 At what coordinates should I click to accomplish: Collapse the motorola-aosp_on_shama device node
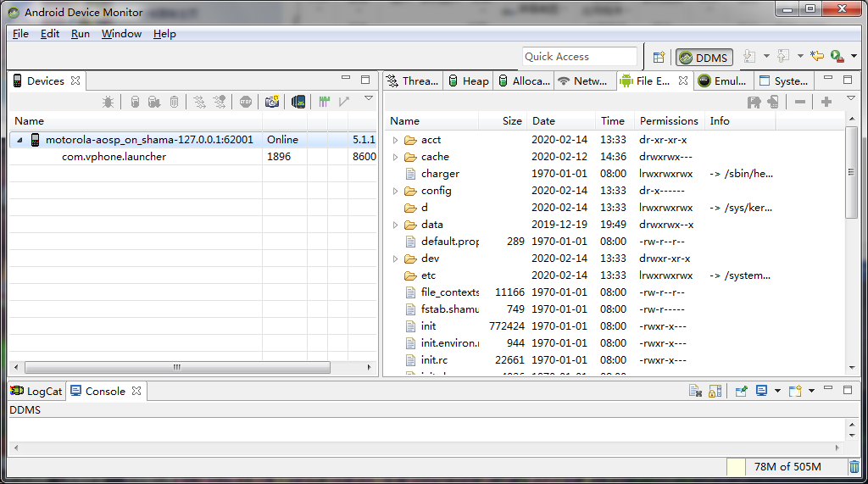(x=20, y=140)
